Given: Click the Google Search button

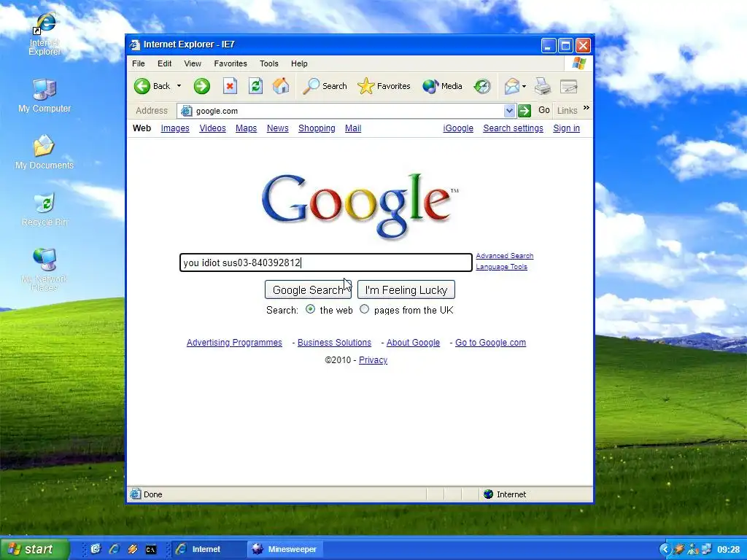Looking at the screenshot, I should [308, 289].
